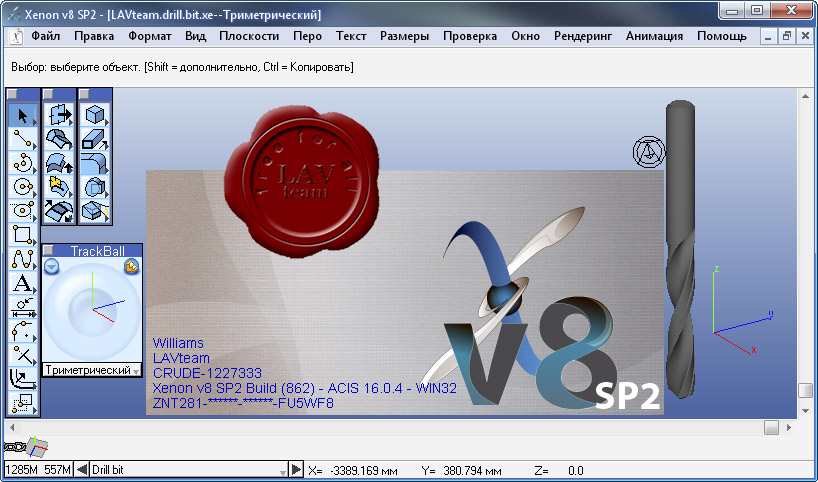Activate the ellipse drawing tool
This screenshot has height=482, width=818.
[x=23, y=211]
